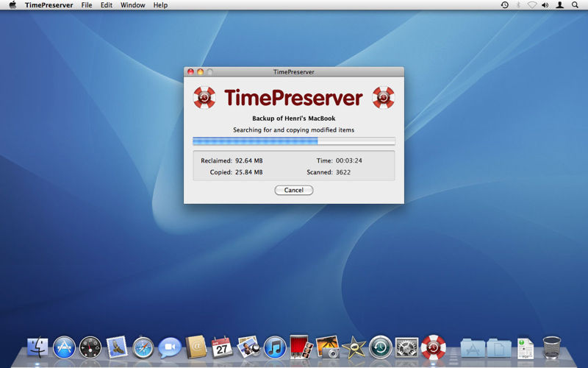The height and width of the screenshot is (368, 588).
Task: Launch Safari compass icon in Dock
Action: click(143, 347)
